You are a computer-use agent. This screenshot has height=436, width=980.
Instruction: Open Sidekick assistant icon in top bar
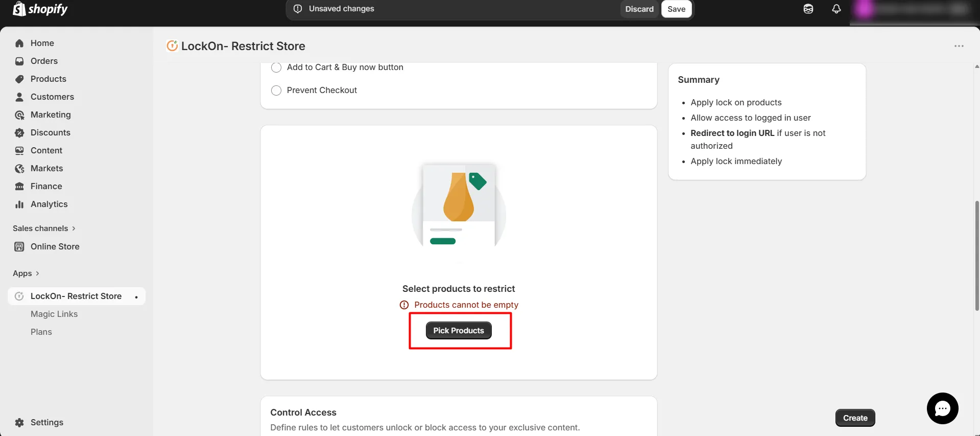[x=808, y=9]
